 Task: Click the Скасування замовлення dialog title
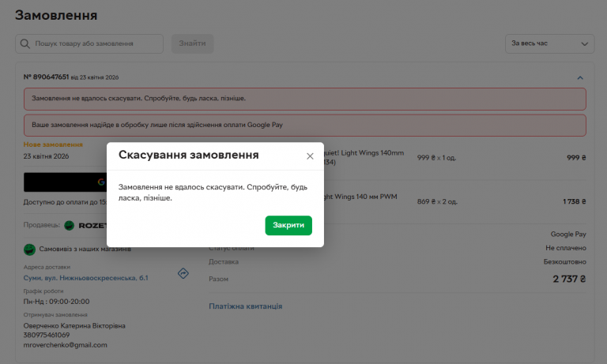(x=189, y=155)
